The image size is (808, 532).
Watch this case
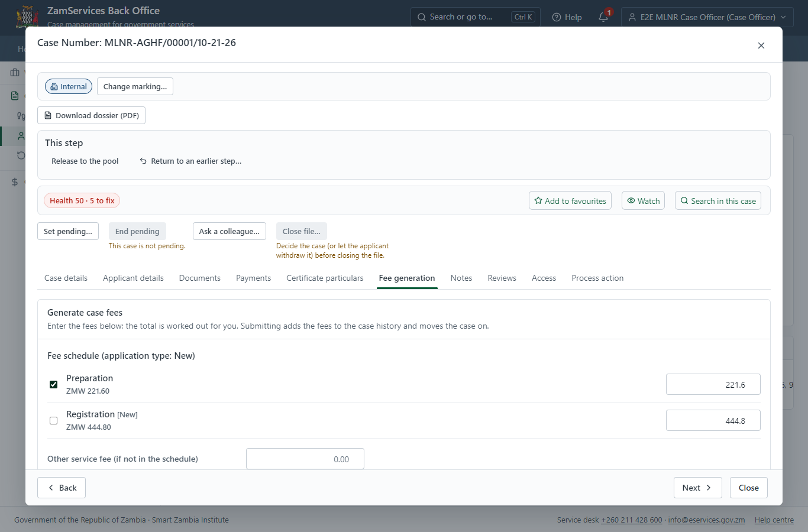[644, 200]
